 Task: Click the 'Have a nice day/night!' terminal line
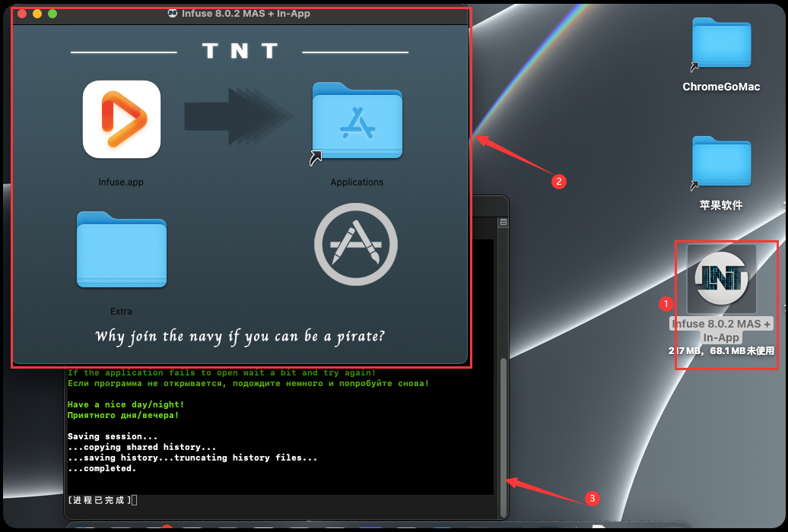pos(126,404)
